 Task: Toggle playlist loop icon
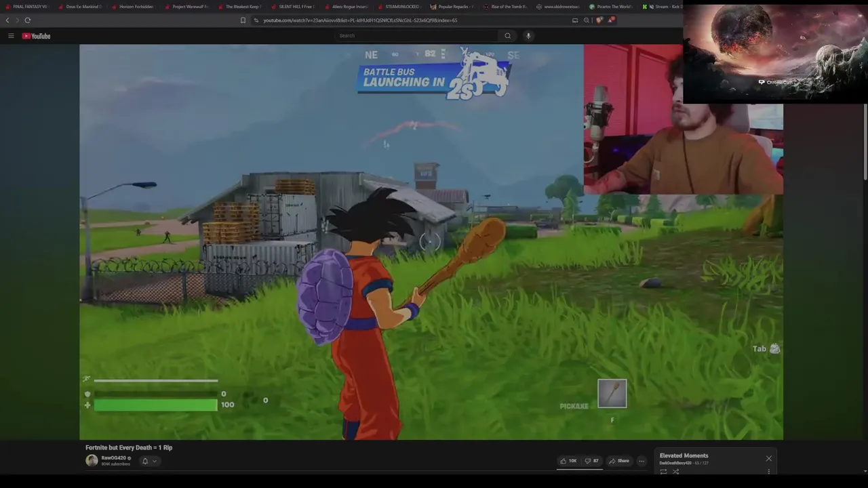coord(663,472)
